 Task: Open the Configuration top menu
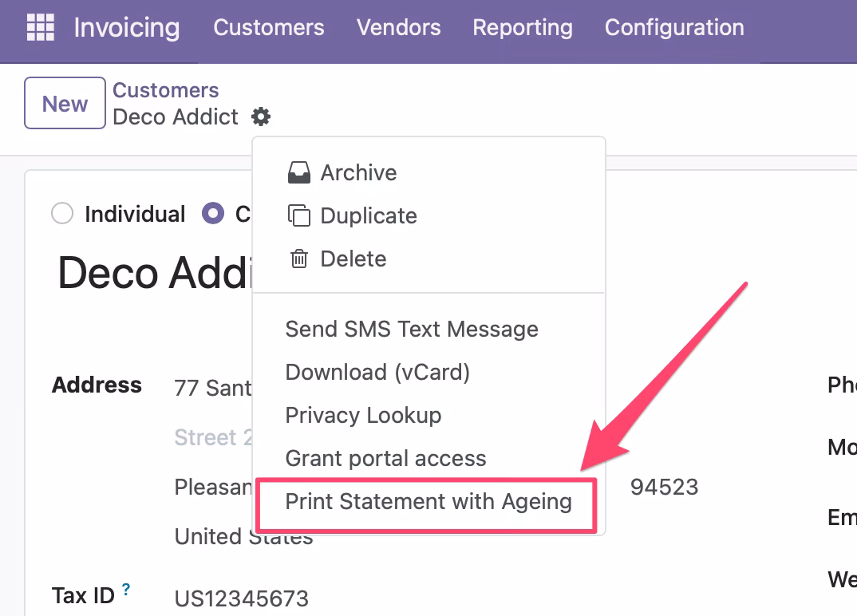pyautogui.click(x=674, y=27)
